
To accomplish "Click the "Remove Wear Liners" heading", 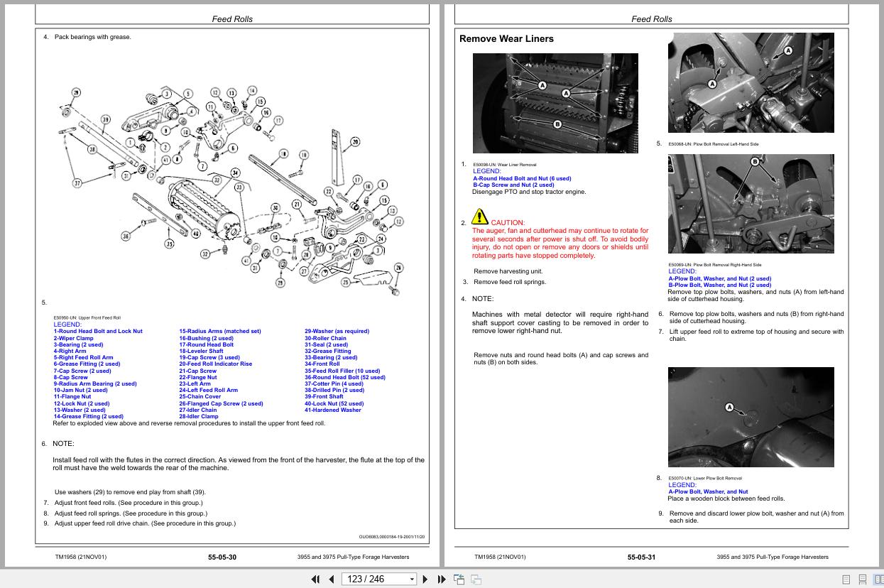I will point(506,39).
